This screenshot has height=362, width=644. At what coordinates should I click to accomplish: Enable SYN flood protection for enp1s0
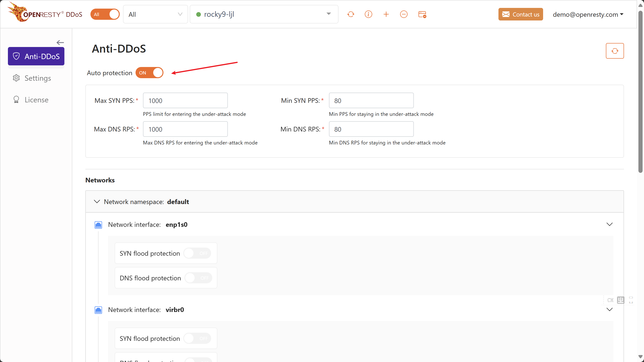coord(197,253)
